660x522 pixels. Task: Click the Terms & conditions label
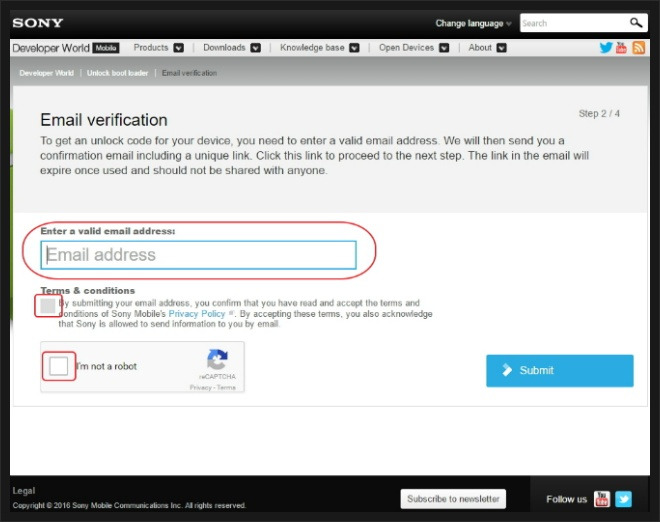tap(88, 290)
